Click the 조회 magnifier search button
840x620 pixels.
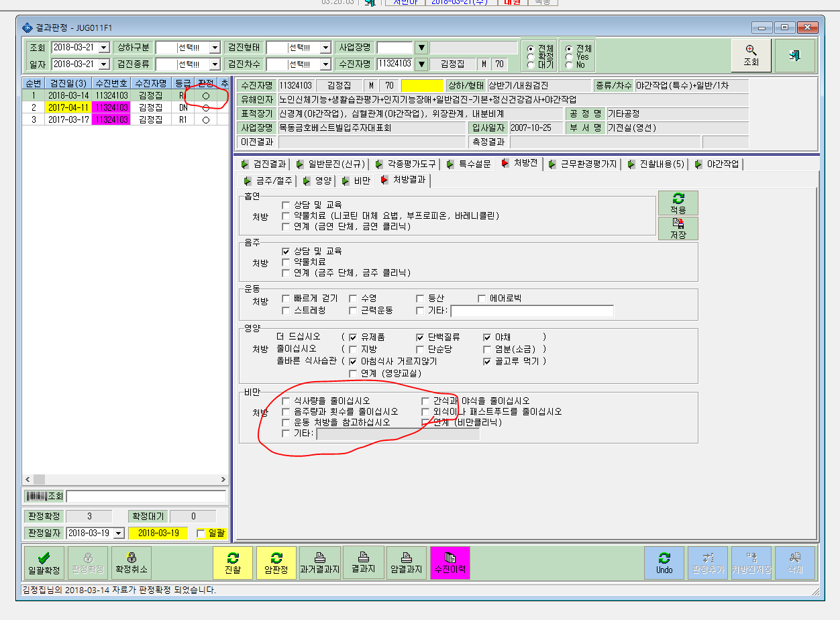[751, 55]
